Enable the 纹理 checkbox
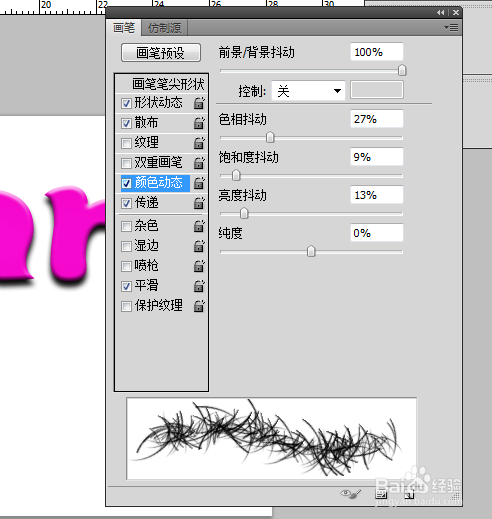 point(126,143)
